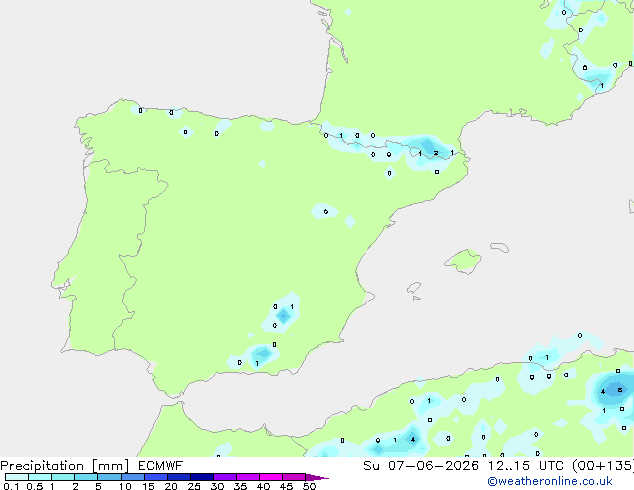Image resolution: width=634 pixels, height=490 pixels.
Task: Click the '12..15 UTC' time range
Action: [525, 466]
